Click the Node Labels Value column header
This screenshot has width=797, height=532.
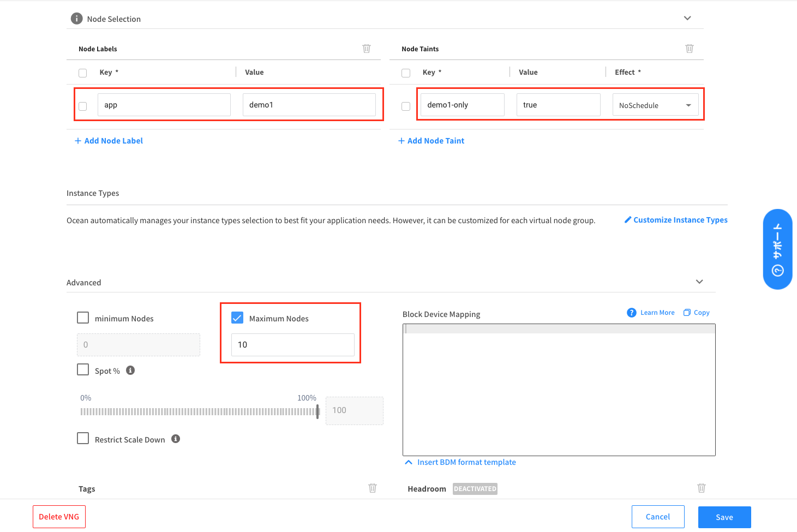(254, 72)
